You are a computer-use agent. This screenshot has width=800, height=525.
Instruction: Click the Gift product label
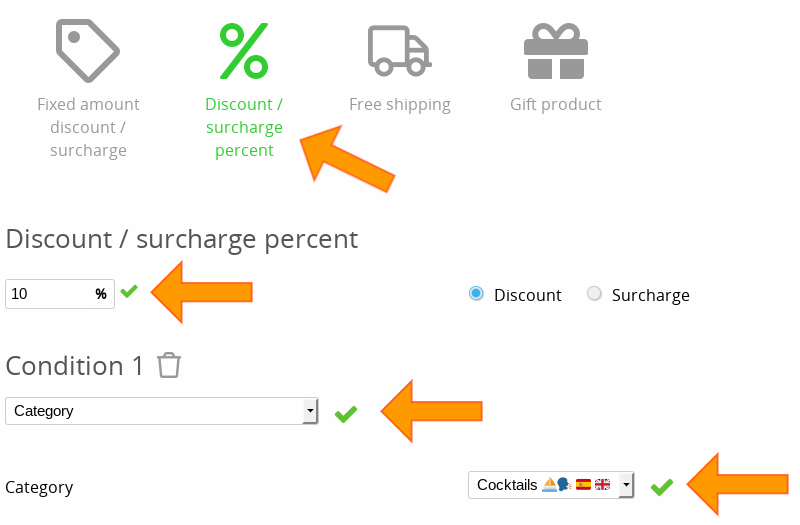[x=555, y=104]
